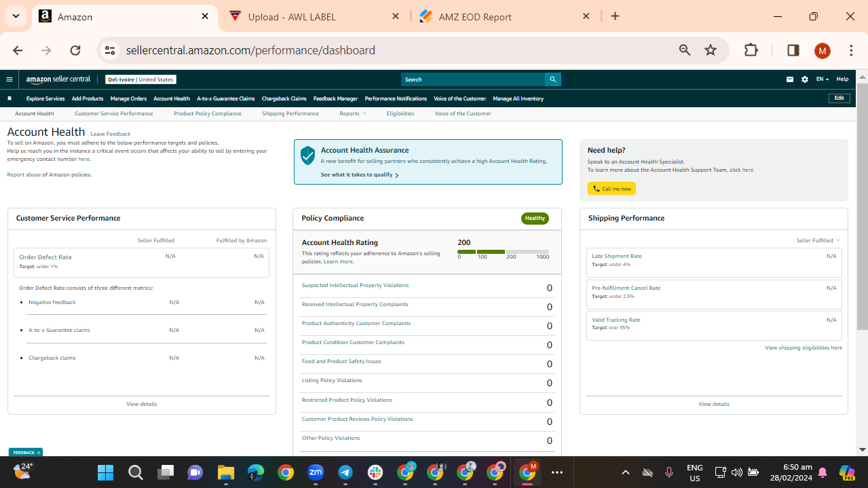Open A-to-z Guarantee Claims menu item
The height and width of the screenshot is (488, 868).
pyautogui.click(x=226, y=98)
